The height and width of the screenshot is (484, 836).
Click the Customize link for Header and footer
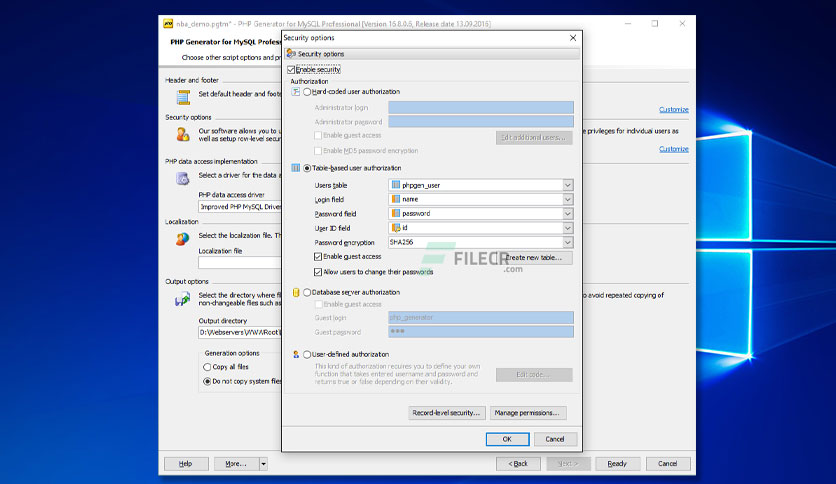(674, 109)
